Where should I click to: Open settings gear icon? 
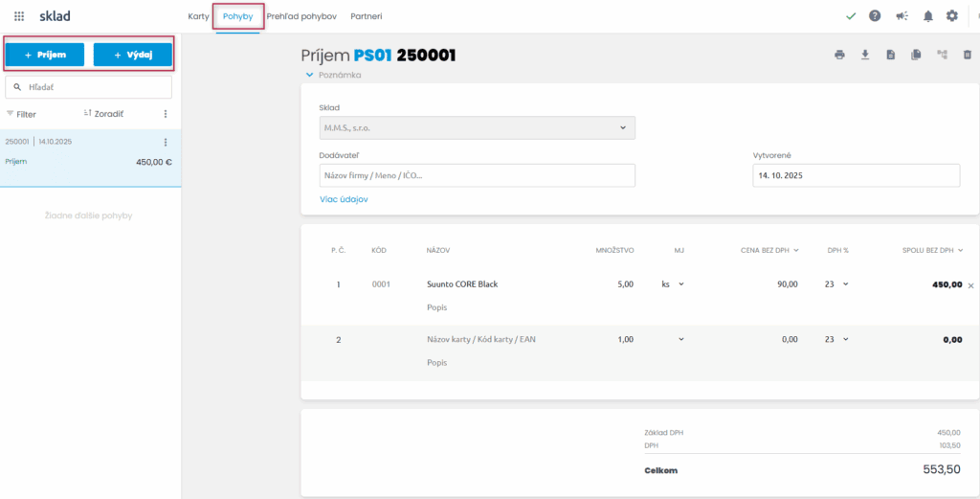tap(952, 16)
